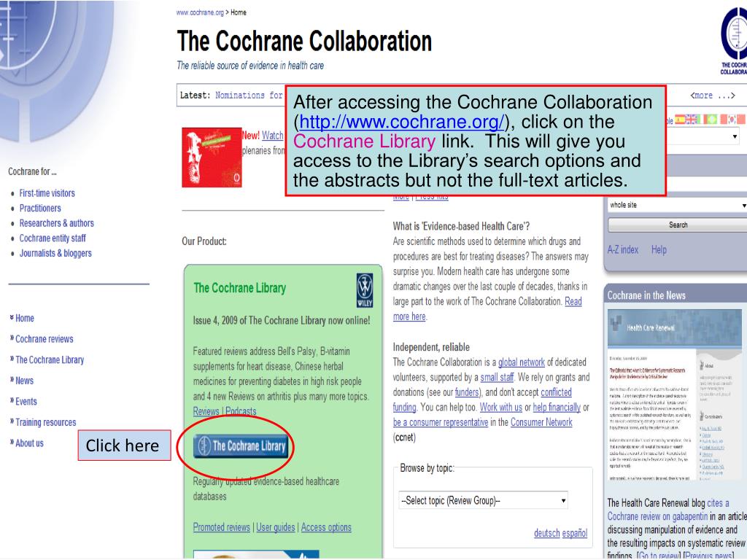The height and width of the screenshot is (560, 747).
Task: Open Journalists & bloggers link
Action: [55, 253]
